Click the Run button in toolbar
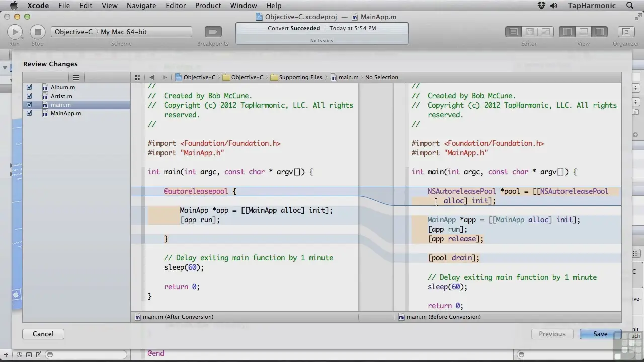Viewport: 644px width, 362px height. pyautogui.click(x=15, y=32)
